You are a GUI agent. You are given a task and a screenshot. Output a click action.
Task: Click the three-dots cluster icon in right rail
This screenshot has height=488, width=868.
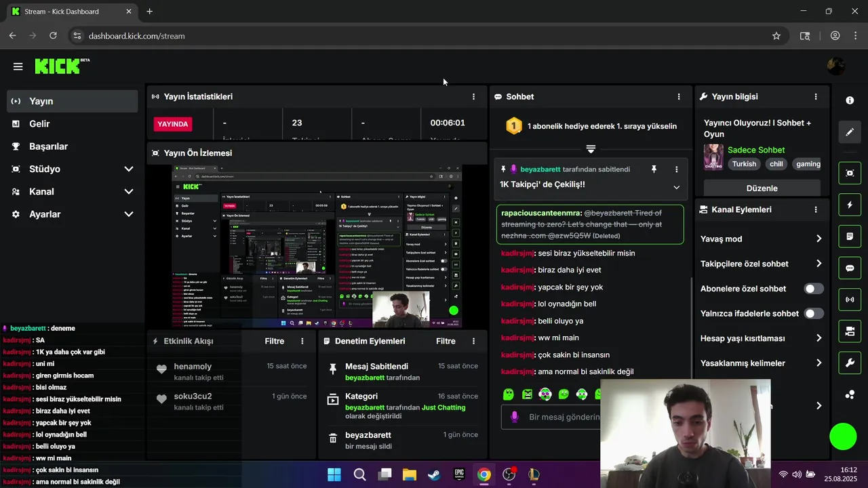pyautogui.click(x=850, y=394)
